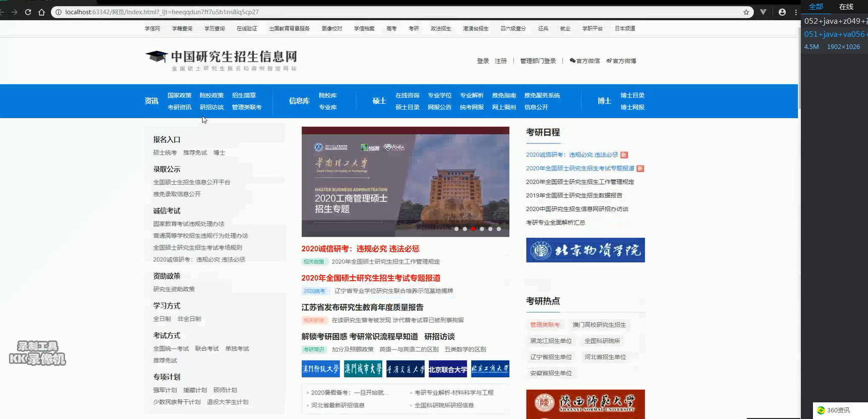Open 推免录取信息公开 link
The height and width of the screenshot is (419, 868).
point(177,194)
